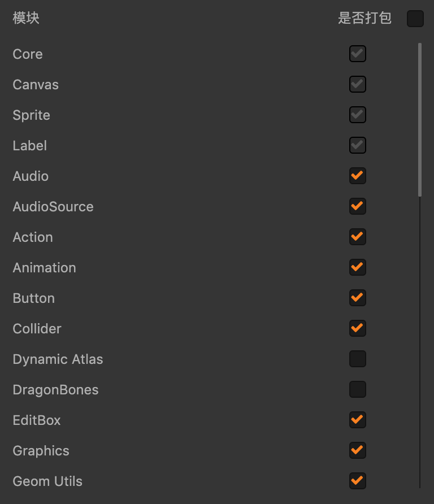
Task: Toggle the 是否打包 select-all checkbox
Action: (x=415, y=19)
